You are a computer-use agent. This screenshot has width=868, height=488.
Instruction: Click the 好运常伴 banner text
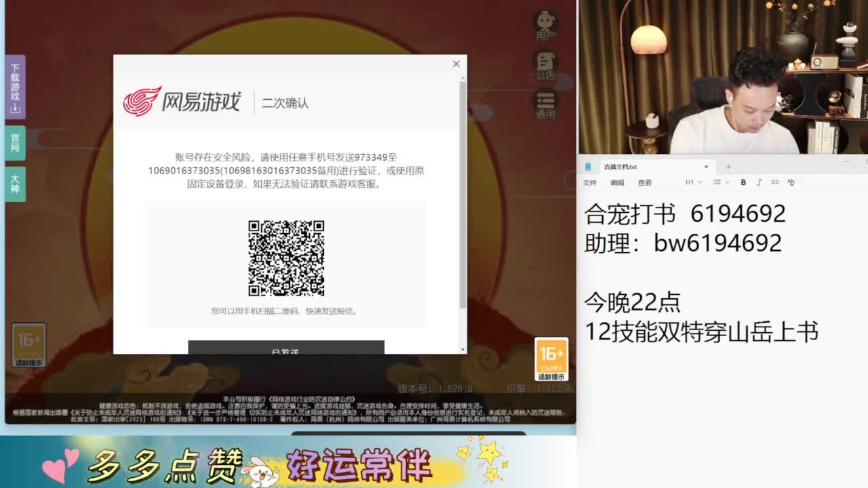pos(359,465)
